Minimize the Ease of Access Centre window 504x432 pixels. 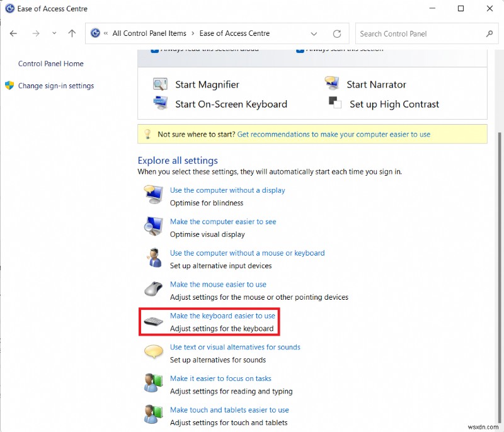[x=432, y=8]
